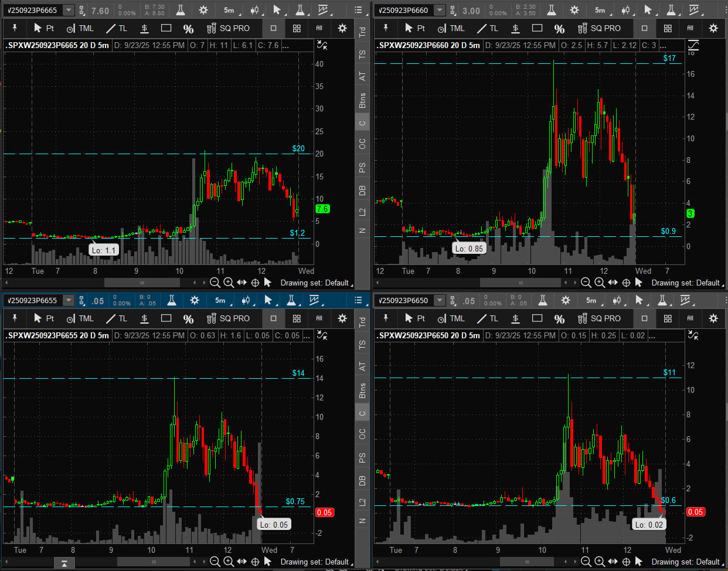Open chart settings gear in P6660 header

click(574, 10)
